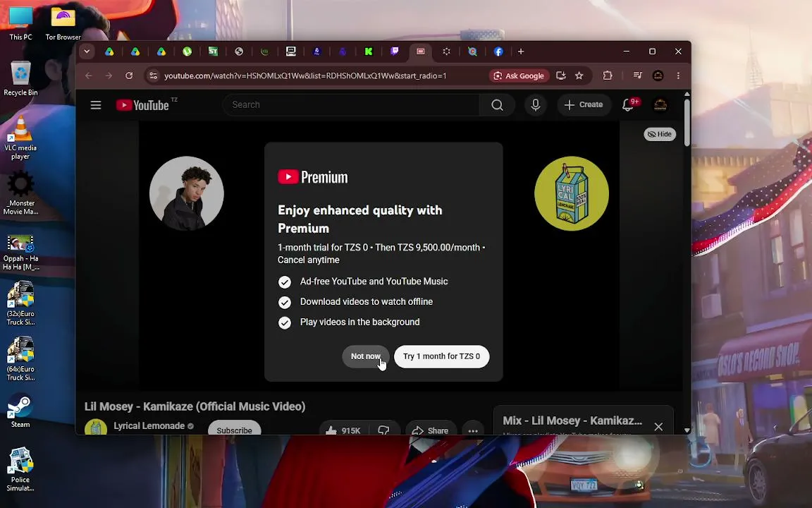The image size is (812, 508).
Task: Select the (32x)Euro Truck Simulator shortcut
Action: click(x=20, y=303)
